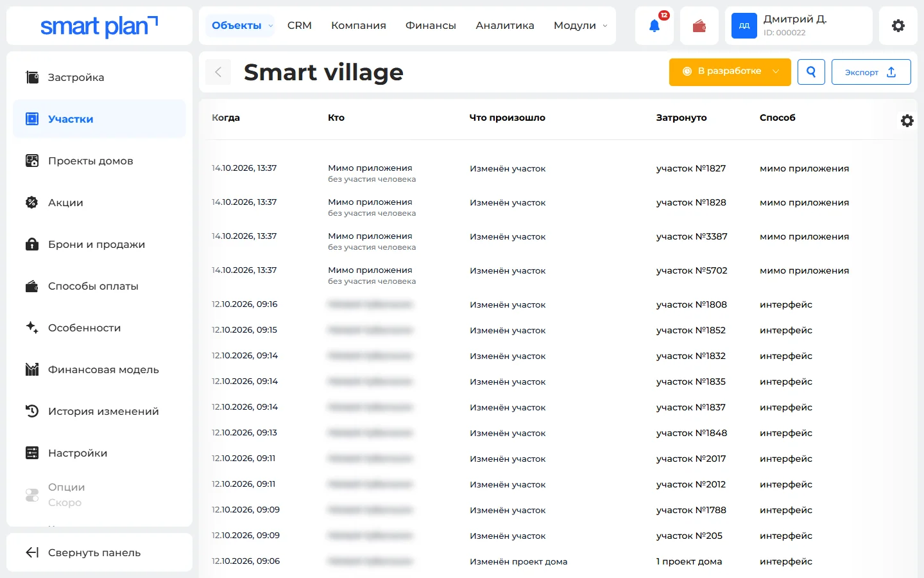Click the Способ column header
The height and width of the screenshot is (578, 924).
tap(778, 118)
